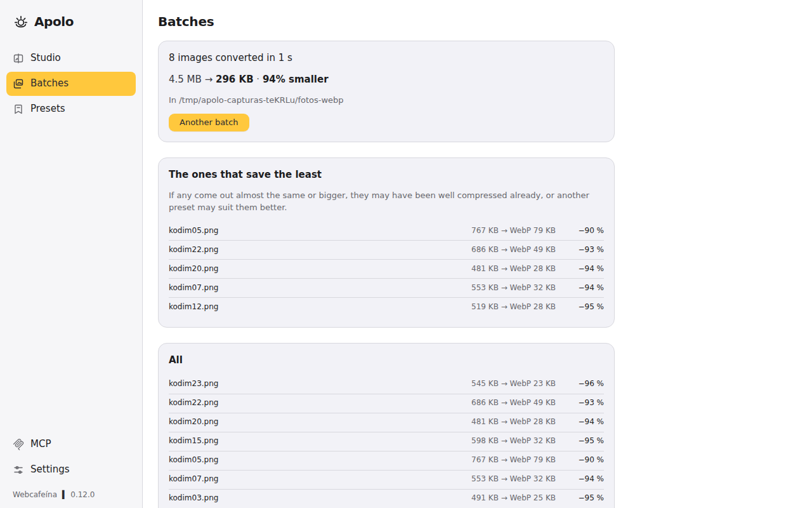Screen dimensions: 812x508
Task: Click '545 KB → WebP 23 KB' size value
Action: tap(513, 384)
